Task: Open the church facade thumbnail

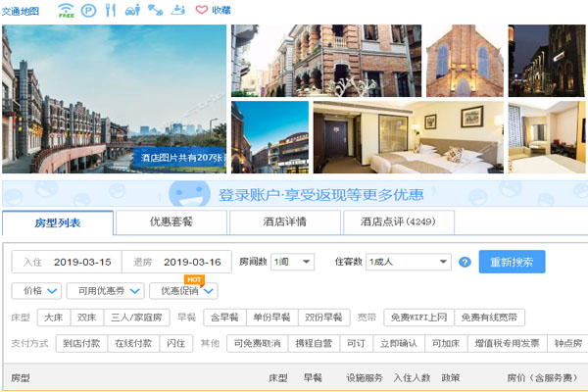Action: tap(465, 61)
